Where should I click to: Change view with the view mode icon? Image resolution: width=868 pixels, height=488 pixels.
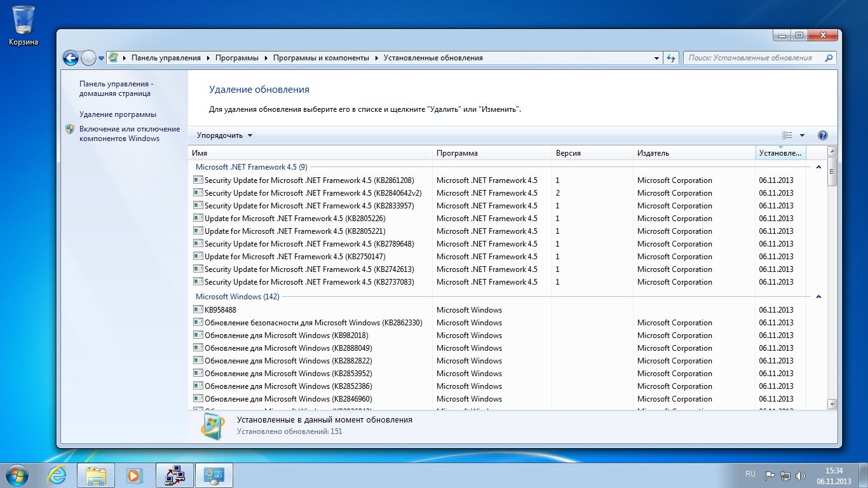[787, 135]
